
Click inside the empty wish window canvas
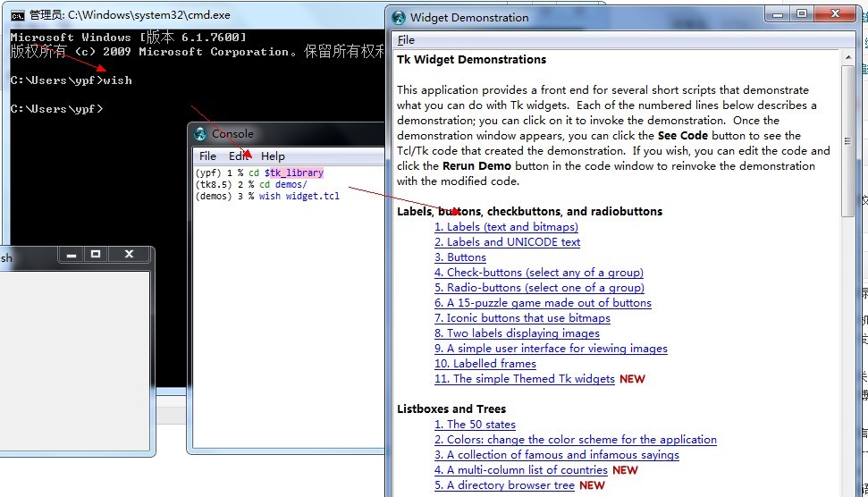coord(75,361)
